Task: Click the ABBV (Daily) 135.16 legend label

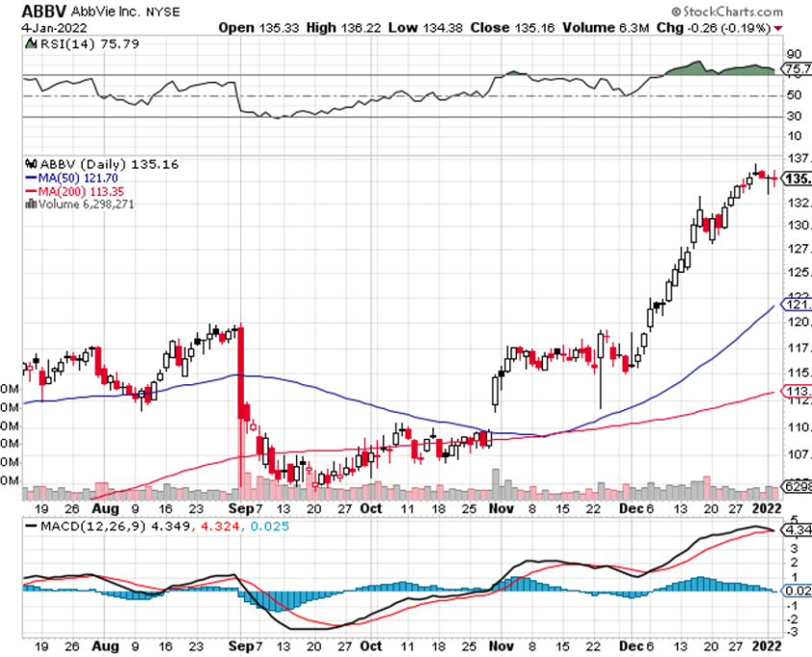Action: 110,164
